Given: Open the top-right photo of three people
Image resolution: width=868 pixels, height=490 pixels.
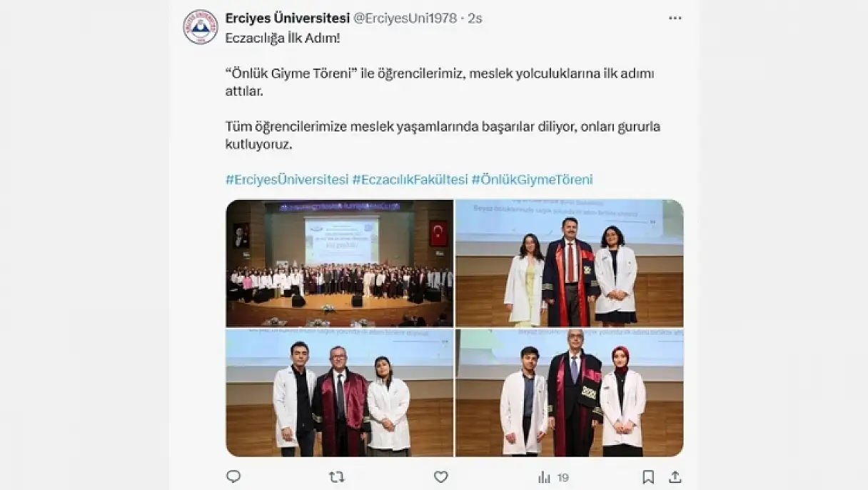Looking at the screenshot, I should 570,263.
